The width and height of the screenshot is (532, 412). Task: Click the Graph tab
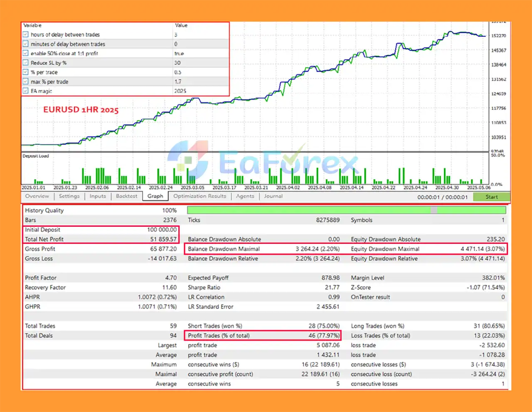click(155, 196)
